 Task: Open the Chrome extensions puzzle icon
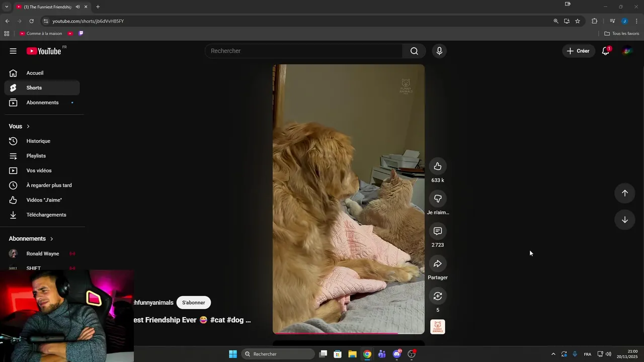tap(595, 21)
